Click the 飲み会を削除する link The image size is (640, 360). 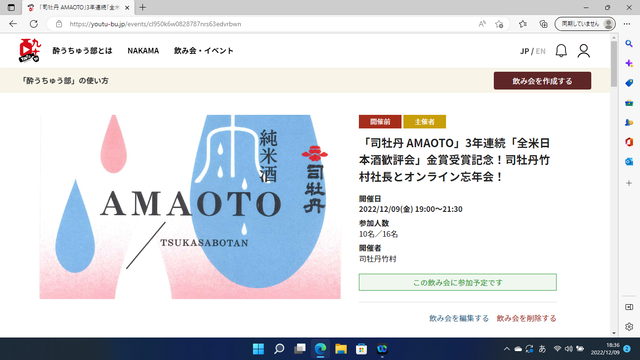click(x=526, y=318)
